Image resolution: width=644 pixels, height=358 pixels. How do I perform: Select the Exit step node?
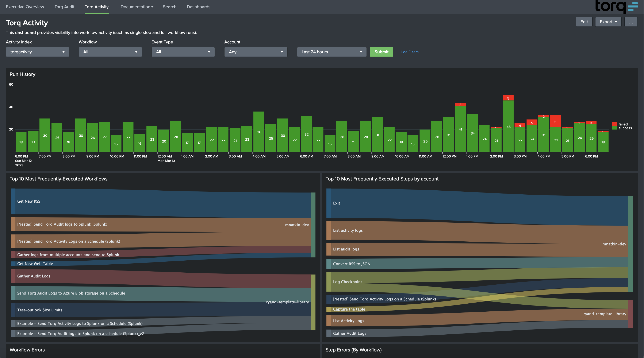[329, 203]
